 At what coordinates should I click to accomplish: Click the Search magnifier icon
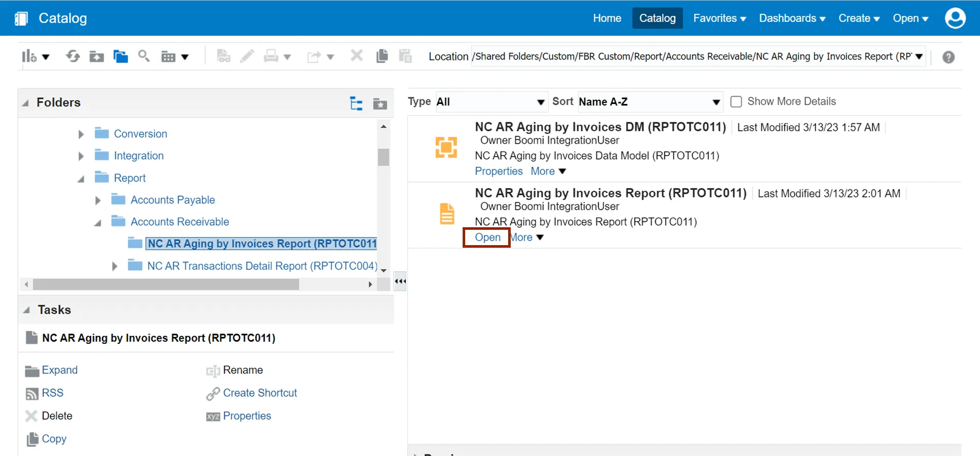tap(144, 56)
